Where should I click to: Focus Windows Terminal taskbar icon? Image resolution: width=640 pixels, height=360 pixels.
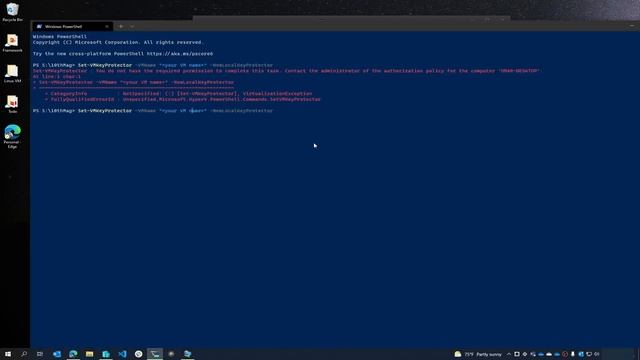[155, 354]
